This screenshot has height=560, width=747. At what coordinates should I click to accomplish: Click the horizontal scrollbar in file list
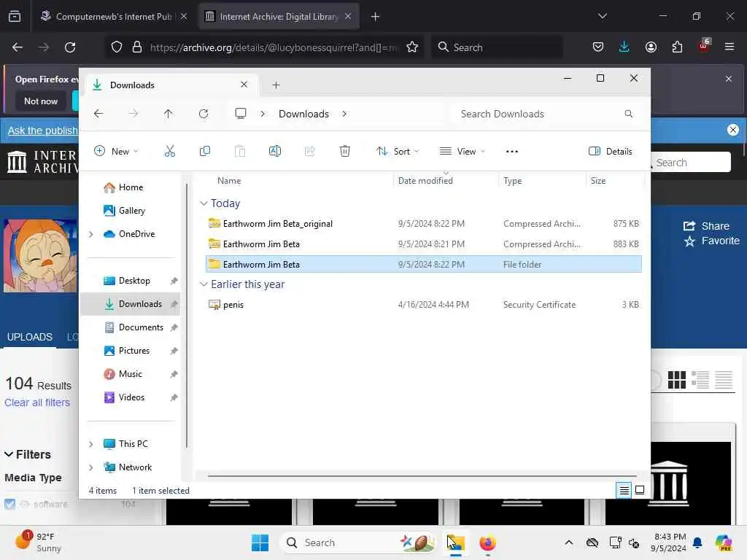click(422, 475)
